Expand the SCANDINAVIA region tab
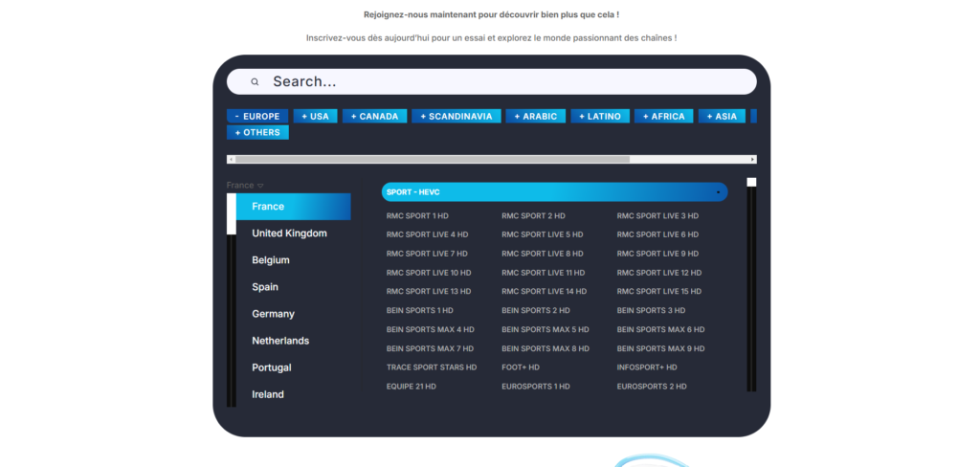Screen dimensions: 980x467 point(457,117)
